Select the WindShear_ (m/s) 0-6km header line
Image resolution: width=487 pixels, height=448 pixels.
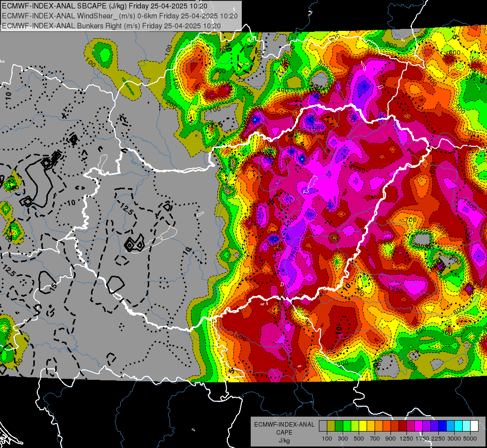point(119,16)
